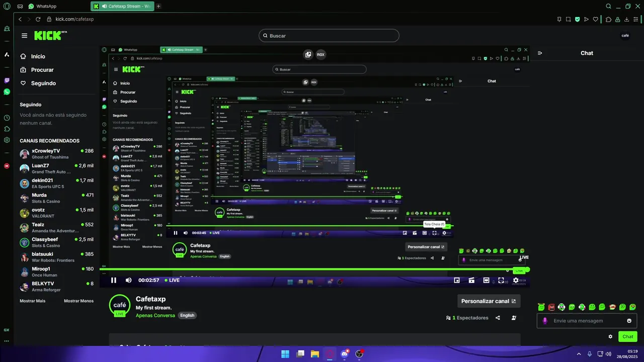Open xCrowleyTV recommended channel
The width and height of the screenshot is (644, 362).
click(56, 154)
